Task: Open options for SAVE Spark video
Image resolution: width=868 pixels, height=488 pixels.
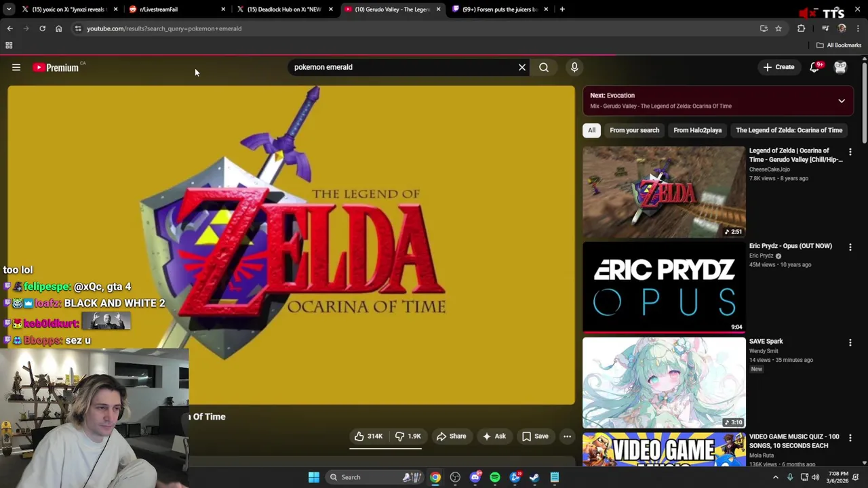Action: click(x=850, y=343)
